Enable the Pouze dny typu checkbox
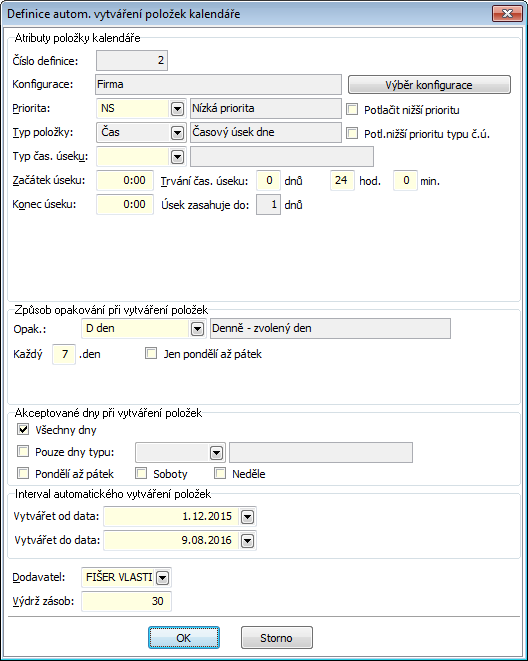This screenshot has height=661, width=528. pos(23,451)
